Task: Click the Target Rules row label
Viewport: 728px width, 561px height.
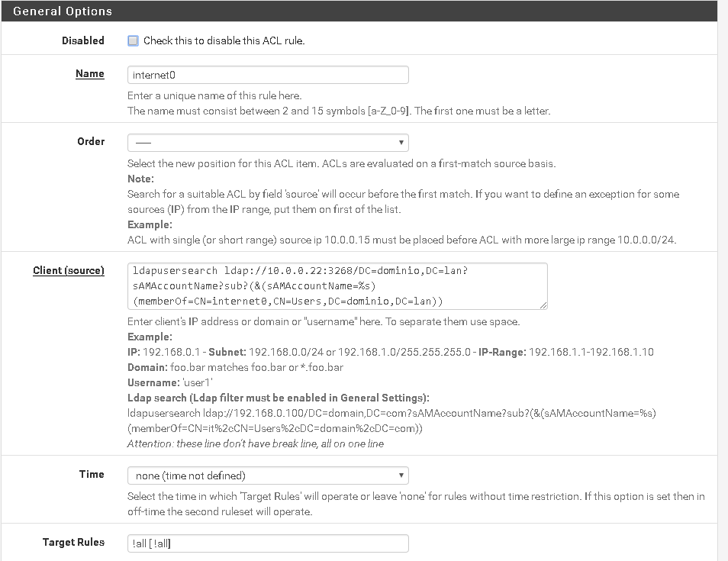Action: (73, 542)
